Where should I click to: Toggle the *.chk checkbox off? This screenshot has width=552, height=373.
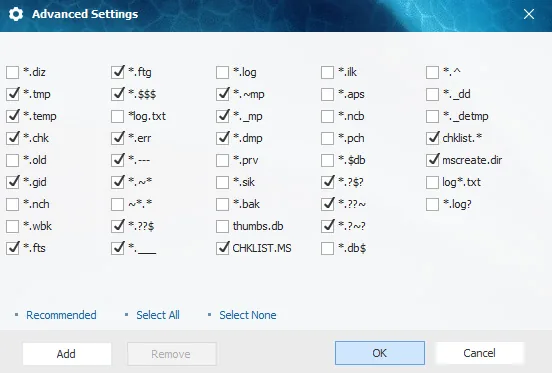pos(13,138)
